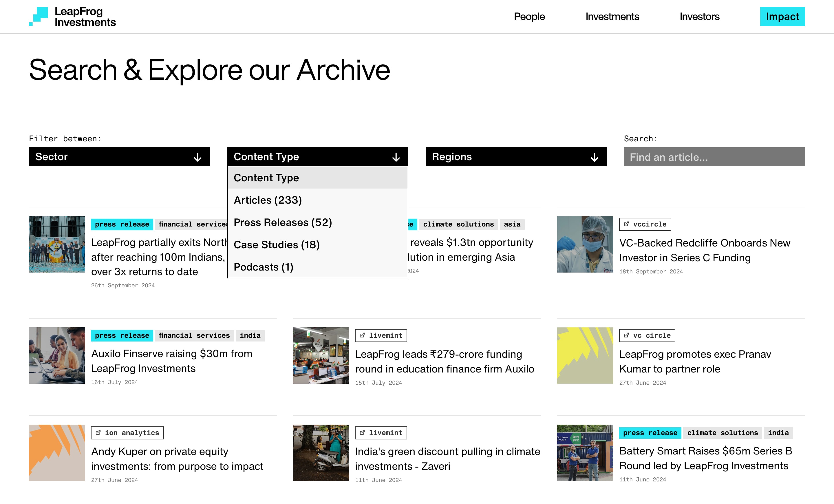Click the external link icon beside livemint on the India's green discount article
The image size is (834, 504).
[362, 432]
